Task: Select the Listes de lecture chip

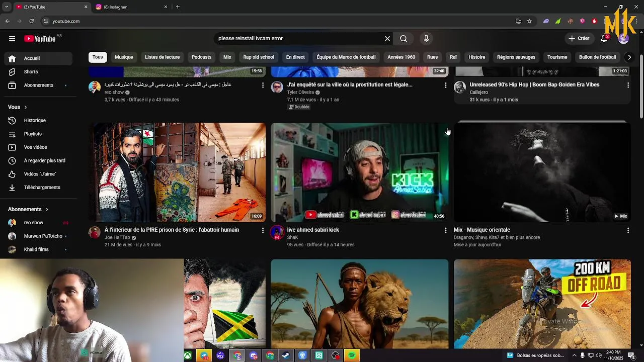Action: click(162, 57)
